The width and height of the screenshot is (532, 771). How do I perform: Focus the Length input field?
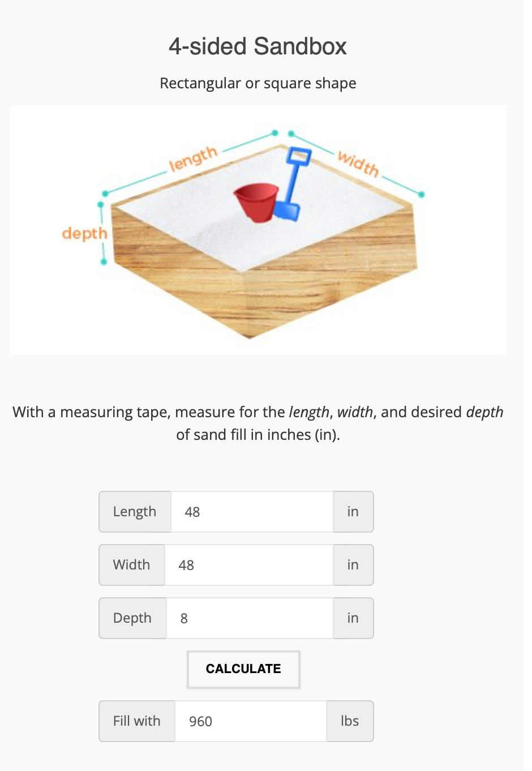252,512
